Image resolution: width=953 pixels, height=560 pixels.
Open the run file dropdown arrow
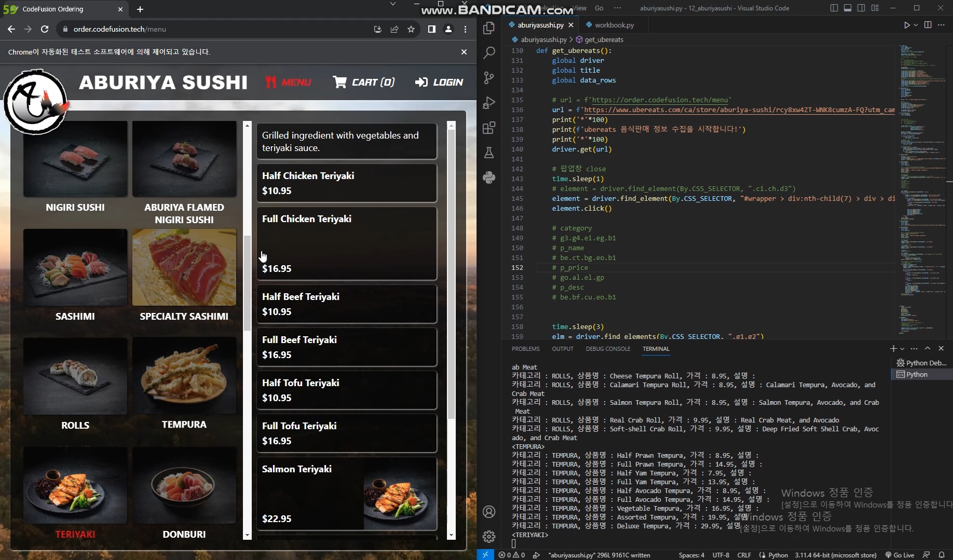click(916, 25)
